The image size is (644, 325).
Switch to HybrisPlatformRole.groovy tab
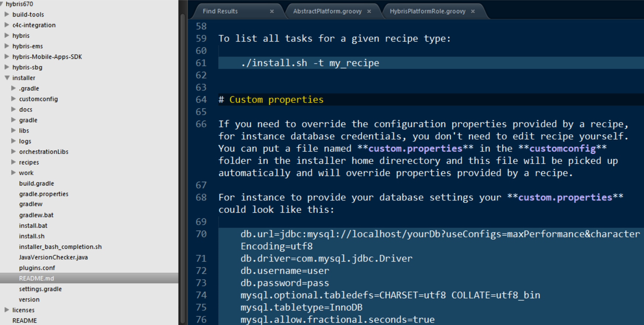(x=427, y=11)
